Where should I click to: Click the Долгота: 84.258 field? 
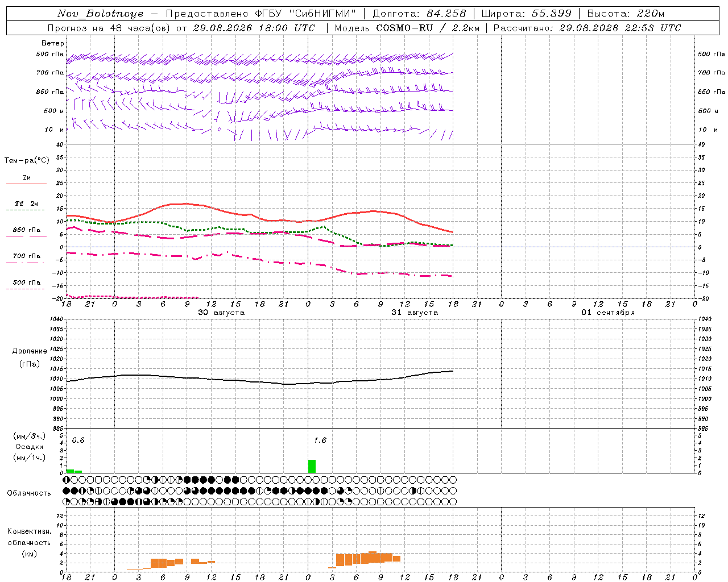click(x=419, y=14)
